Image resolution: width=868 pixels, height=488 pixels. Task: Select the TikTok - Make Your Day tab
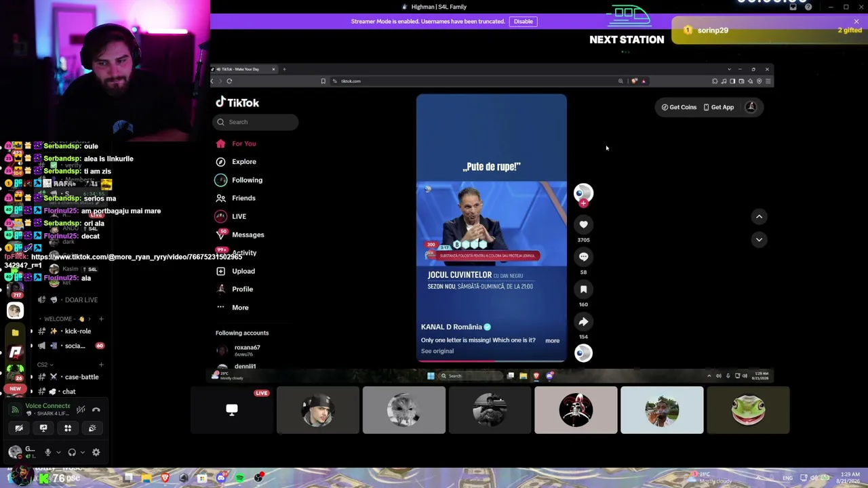click(x=244, y=69)
